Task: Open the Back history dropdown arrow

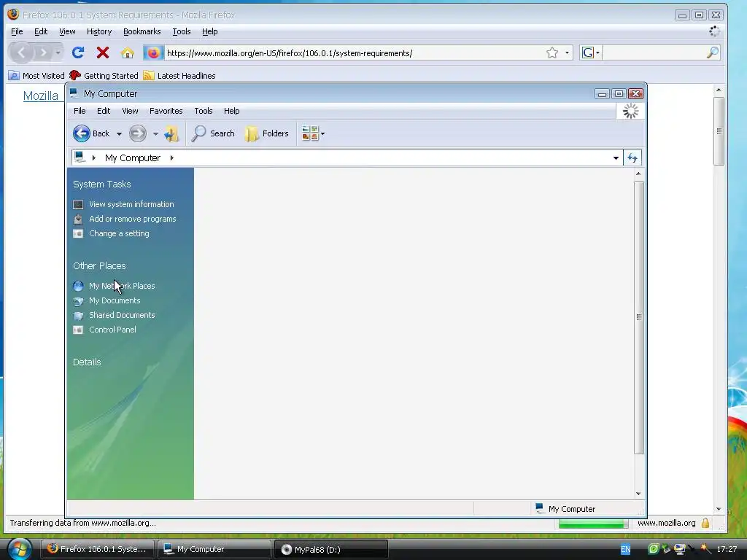Action: pyautogui.click(x=119, y=134)
